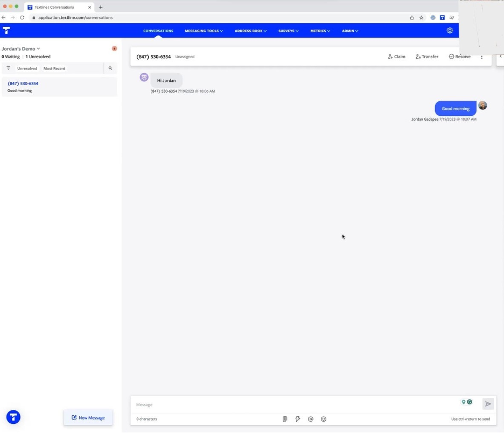Click the green bulb icon in message box
Image resolution: width=504 pixels, height=433 pixels.
click(x=464, y=402)
